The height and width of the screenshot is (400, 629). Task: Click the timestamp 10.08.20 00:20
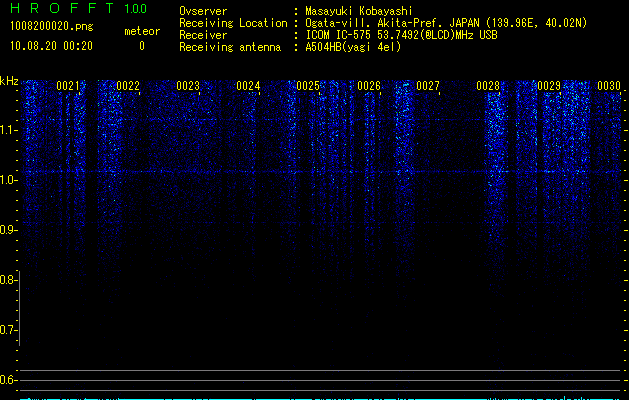click(51, 46)
